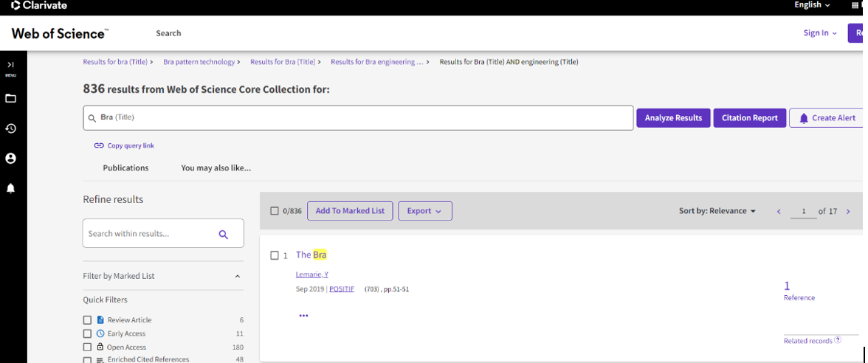
Task: Open the Search menu item
Action: pyautogui.click(x=168, y=33)
